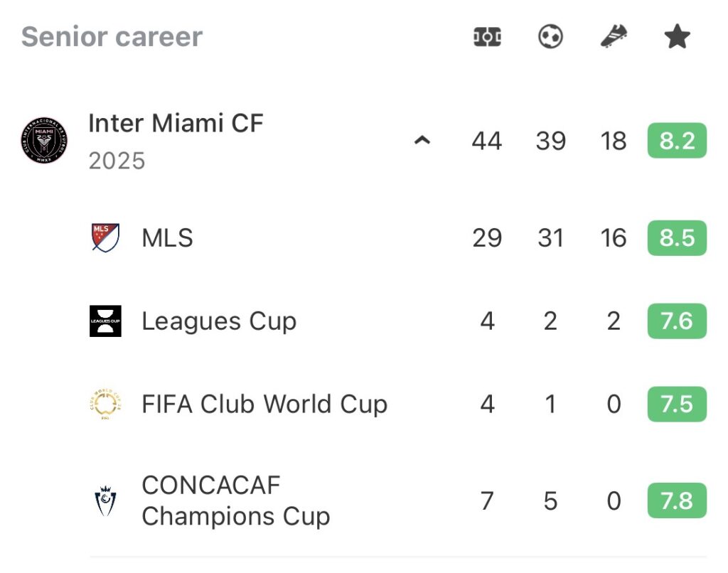
Task: Click the Senior career section heading
Action: tap(112, 37)
